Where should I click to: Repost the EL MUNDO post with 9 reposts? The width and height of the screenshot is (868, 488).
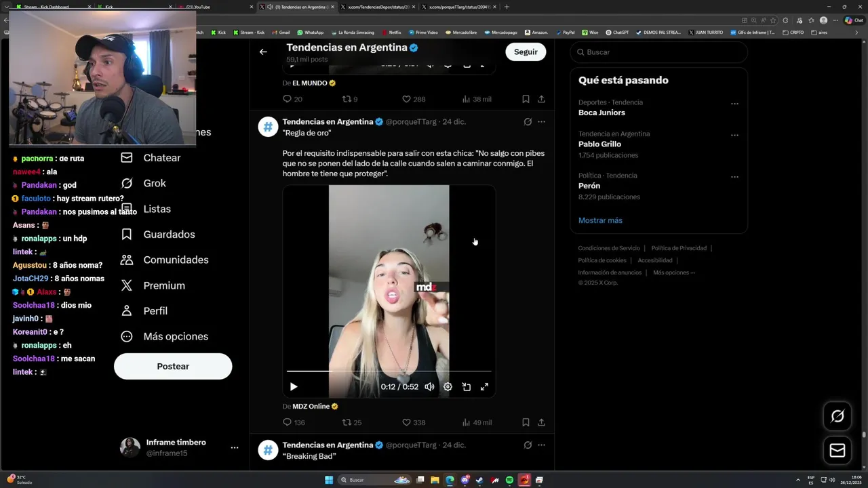(x=350, y=99)
